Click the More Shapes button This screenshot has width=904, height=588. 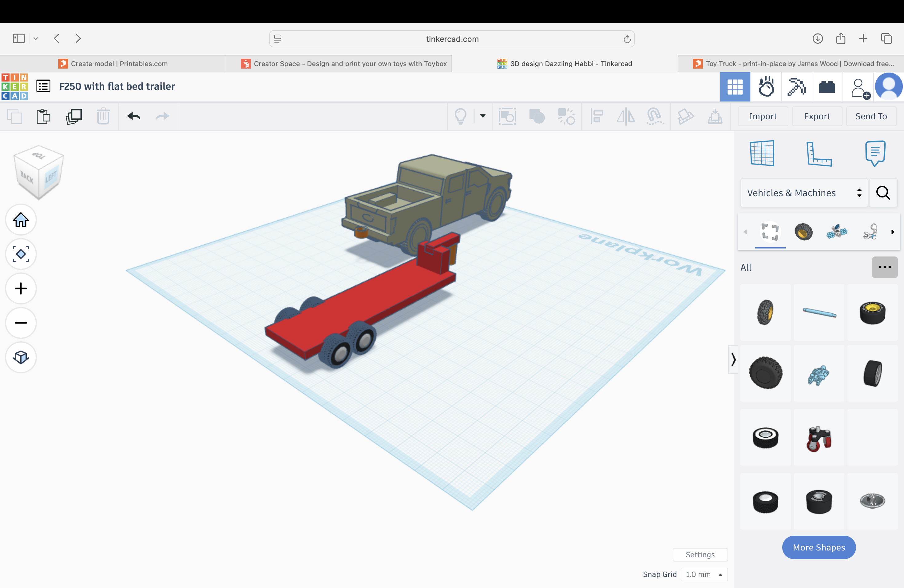tap(819, 547)
